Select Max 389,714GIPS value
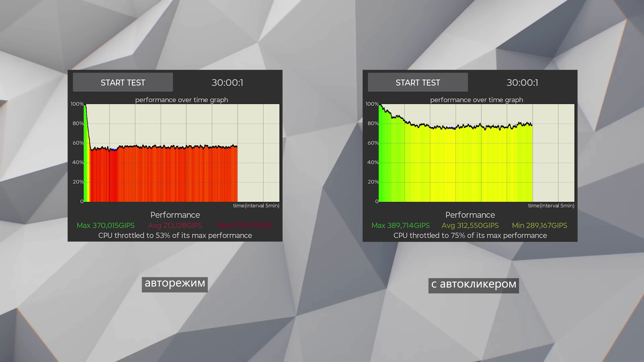The width and height of the screenshot is (644, 362). (x=400, y=225)
